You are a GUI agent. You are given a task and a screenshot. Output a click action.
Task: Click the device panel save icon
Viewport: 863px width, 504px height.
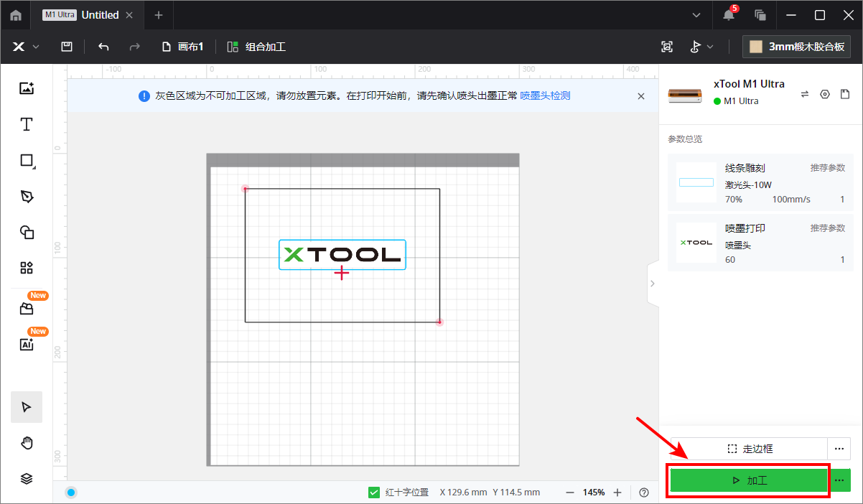[x=845, y=94]
